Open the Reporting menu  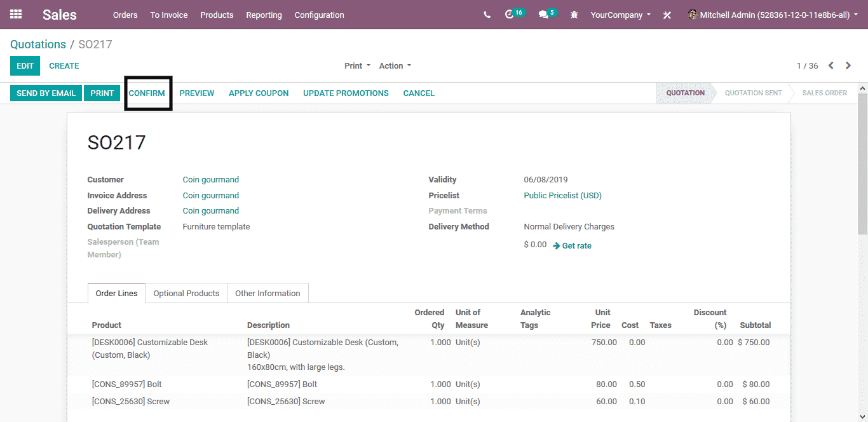pos(264,15)
